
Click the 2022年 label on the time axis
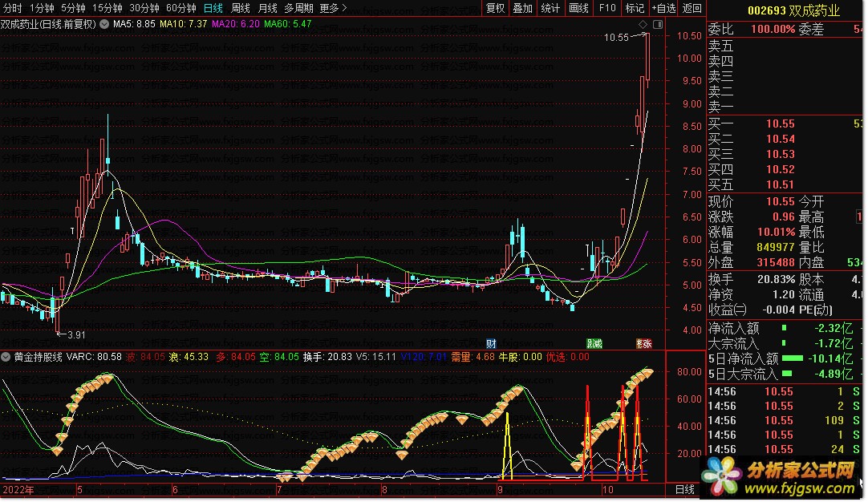point(18,490)
